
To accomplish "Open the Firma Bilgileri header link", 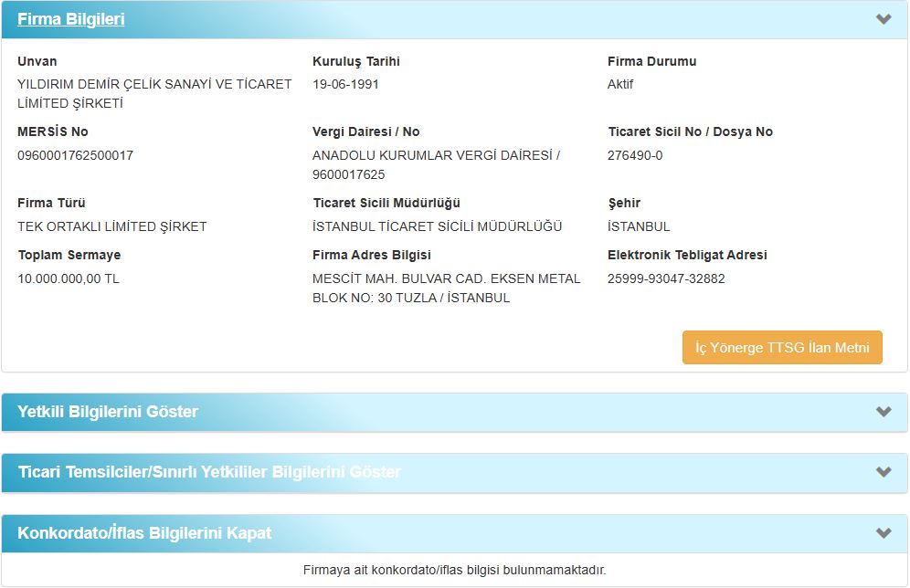I will [70, 19].
